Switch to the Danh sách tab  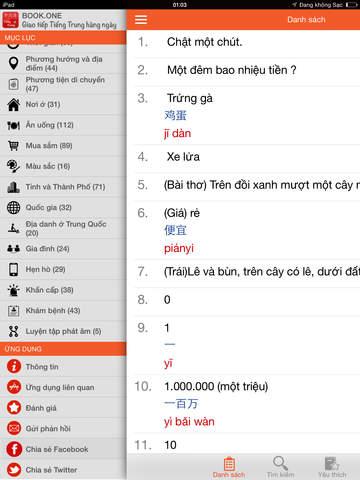click(229, 467)
